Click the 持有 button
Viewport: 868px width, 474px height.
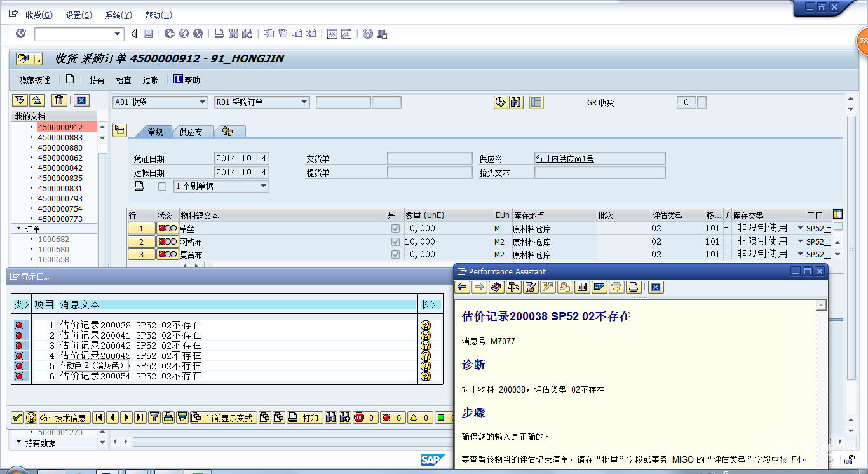[x=97, y=80]
